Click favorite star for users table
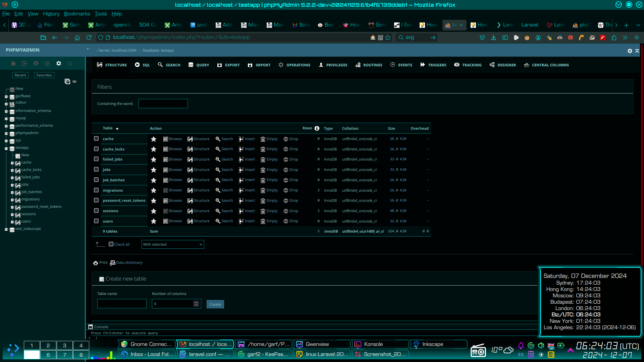644x362 pixels. pos(154,221)
